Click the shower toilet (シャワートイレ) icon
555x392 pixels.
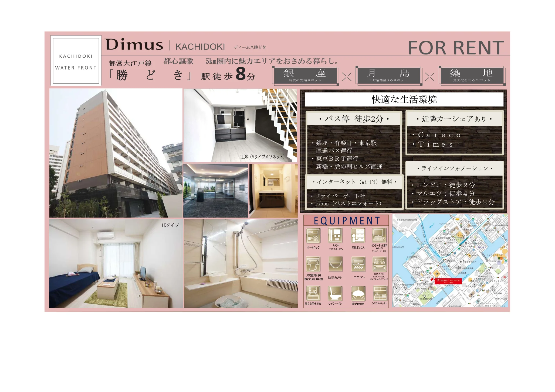click(335, 293)
